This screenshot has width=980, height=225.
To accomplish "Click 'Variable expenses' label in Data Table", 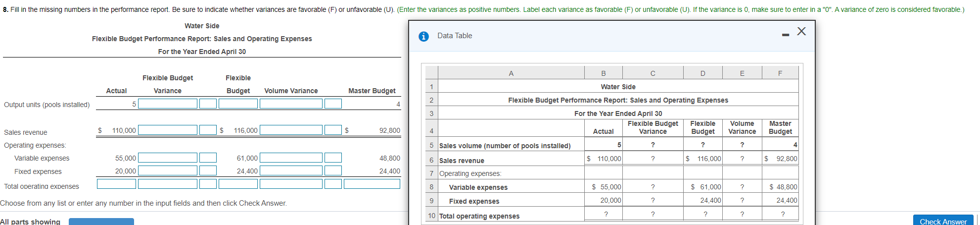I will click(478, 187).
